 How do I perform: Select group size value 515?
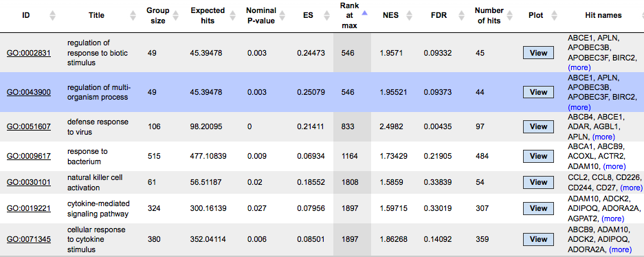(x=154, y=156)
